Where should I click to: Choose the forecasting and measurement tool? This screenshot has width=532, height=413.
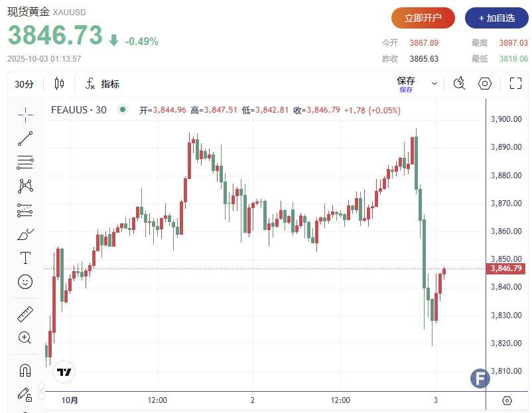(25, 210)
